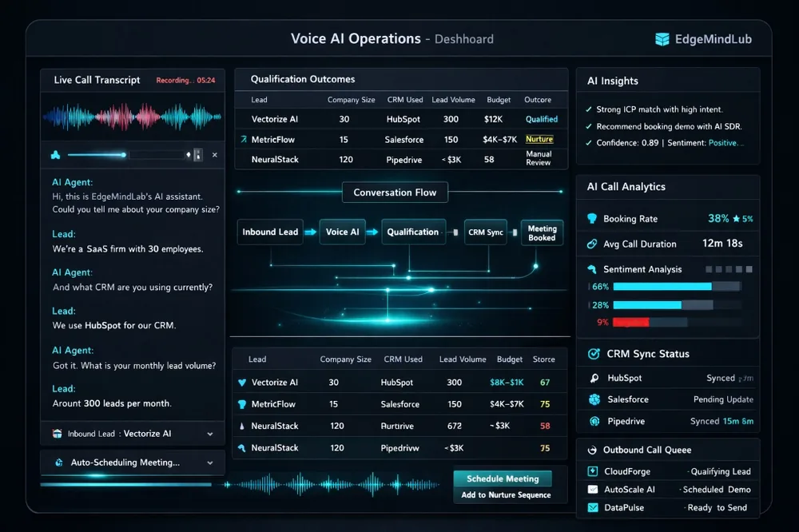Click the Schedule Meeting button

coord(503,478)
